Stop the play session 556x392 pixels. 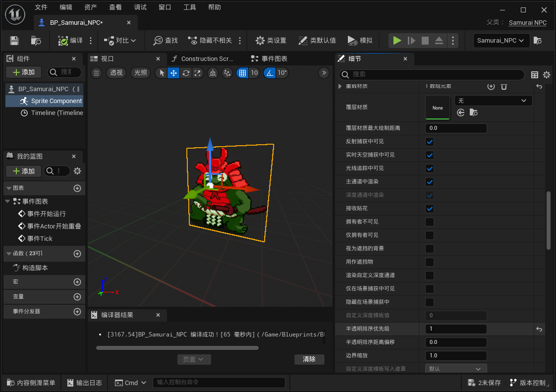coord(425,41)
